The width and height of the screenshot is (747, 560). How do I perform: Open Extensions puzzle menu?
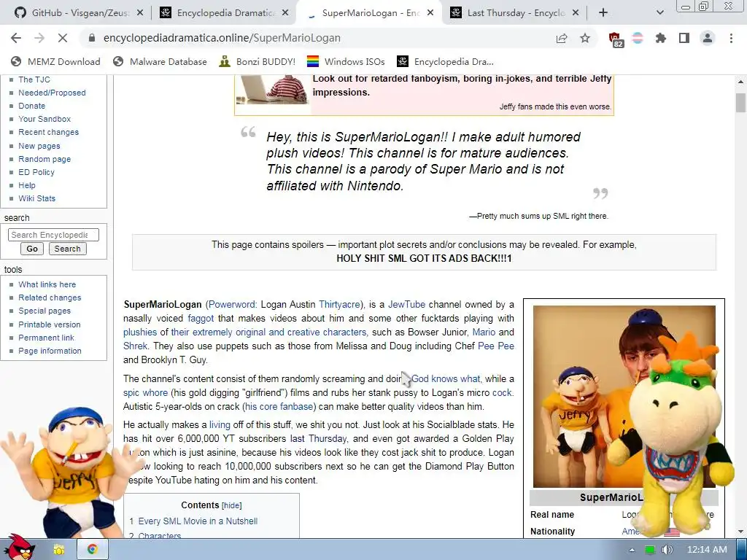(661, 38)
